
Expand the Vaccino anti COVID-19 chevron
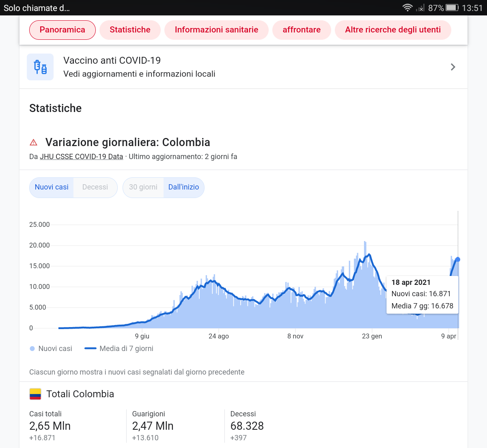pyautogui.click(x=453, y=67)
